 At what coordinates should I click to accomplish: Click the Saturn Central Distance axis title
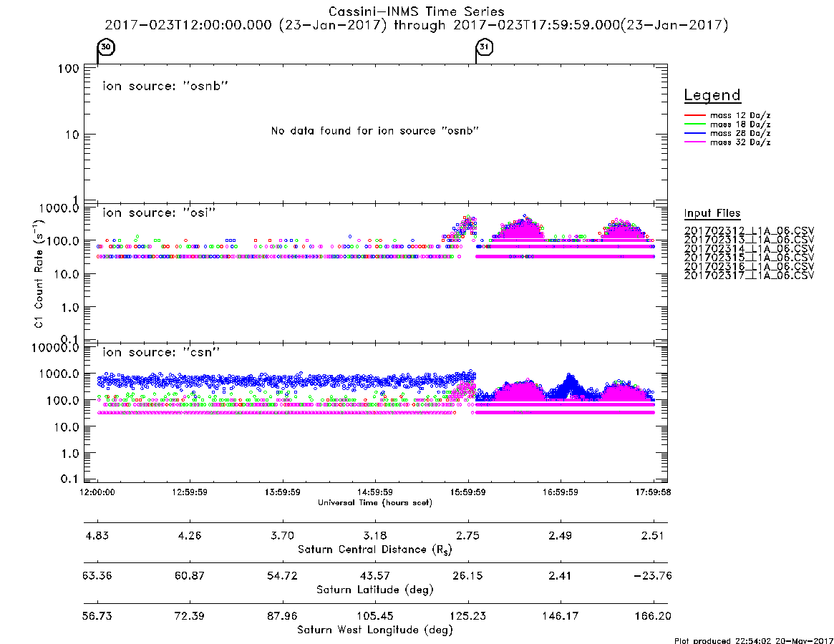tap(375, 550)
